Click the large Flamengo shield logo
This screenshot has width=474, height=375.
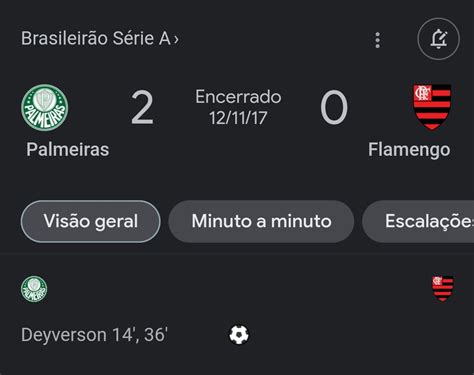point(432,107)
